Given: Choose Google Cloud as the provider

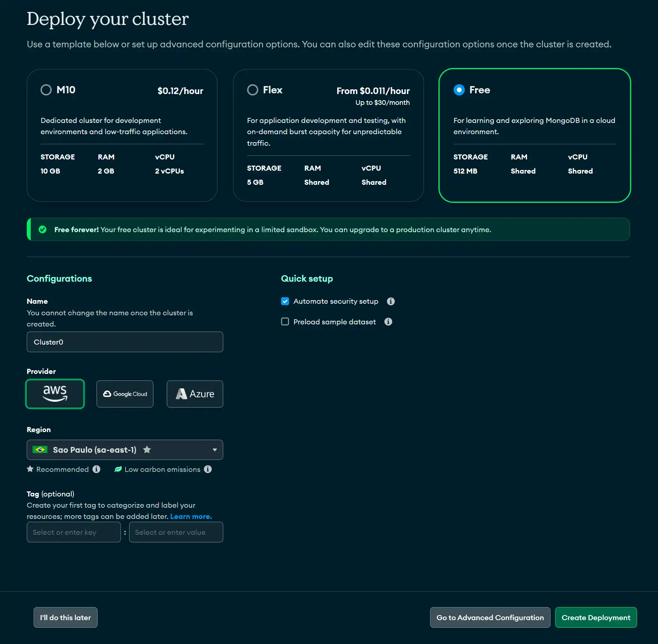Looking at the screenshot, I should pyautogui.click(x=125, y=394).
